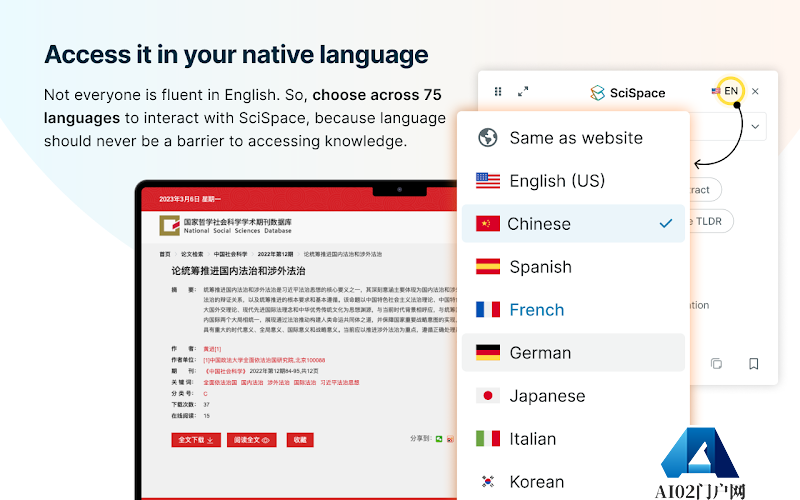
Task: Click the US flag icon
Action: [488, 181]
